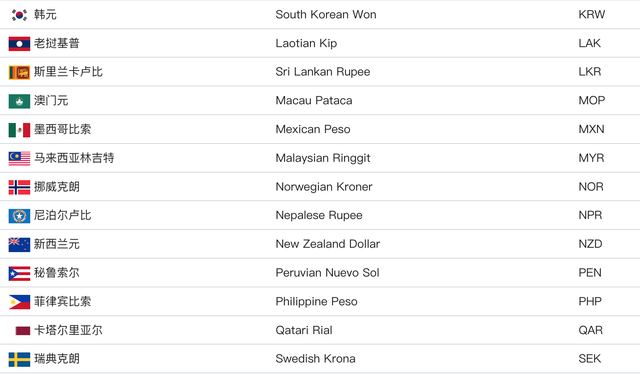Select the Nepalese Rupee row
This screenshot has width=640, height=374.
(x=320, y=215)
